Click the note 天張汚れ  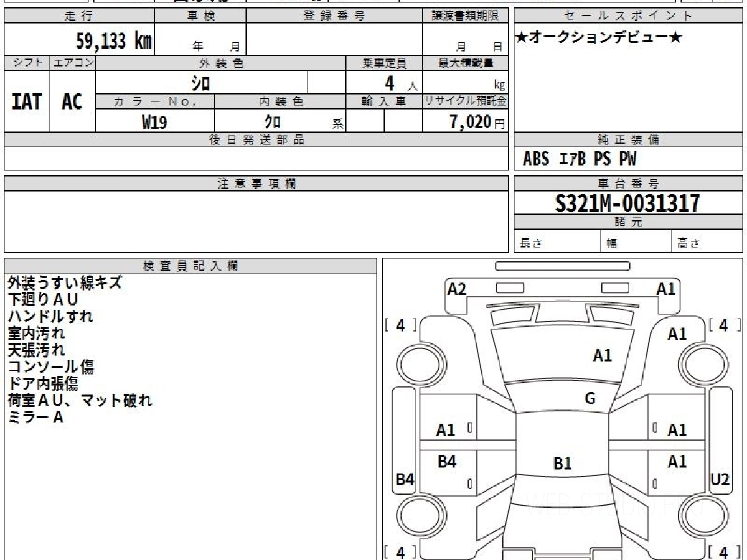click(x=36, y=350)
